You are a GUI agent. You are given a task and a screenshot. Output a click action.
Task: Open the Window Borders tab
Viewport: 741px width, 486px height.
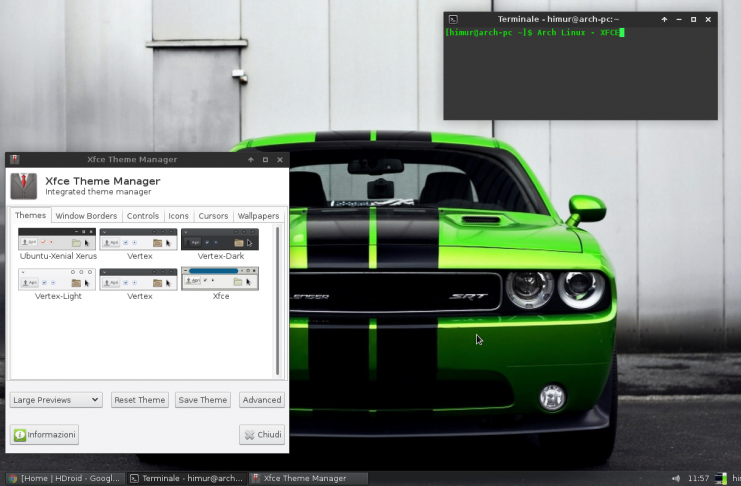(86, 216)
